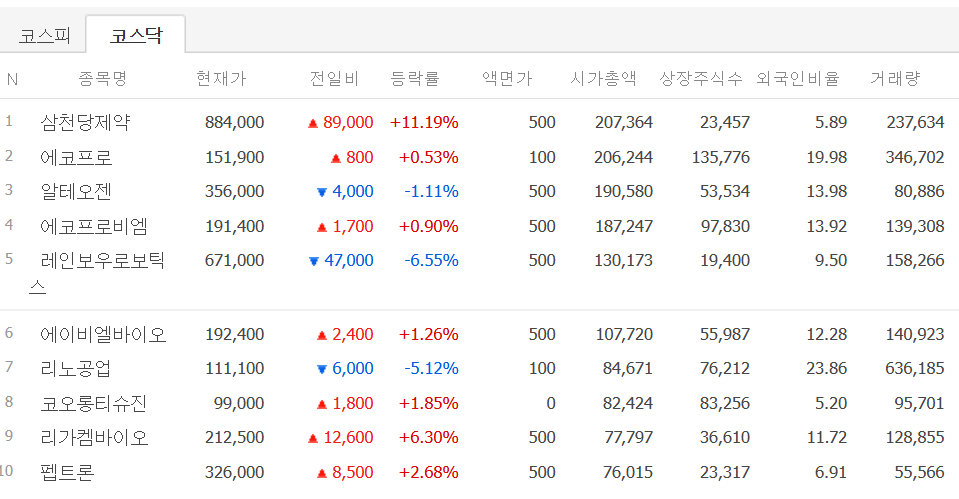Click the -6.55% change value
This screenshot has width=959, height=499.
(431, 261)
